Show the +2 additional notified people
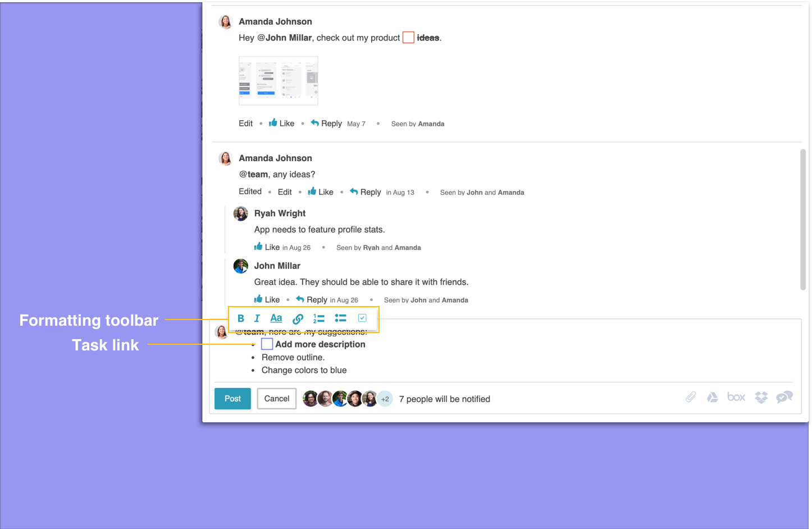 tap(385, 399)
